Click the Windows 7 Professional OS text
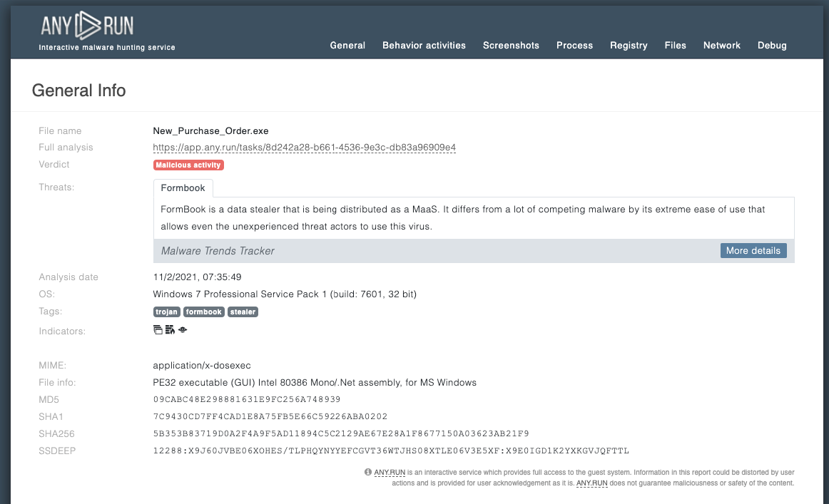The height and width of the screenshot is (504, 829). tap(285, 294)
